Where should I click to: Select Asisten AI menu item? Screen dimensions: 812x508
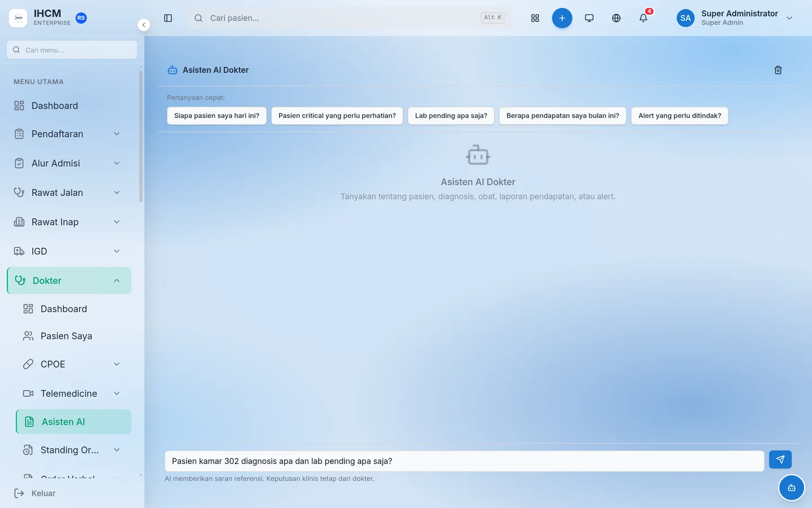pos(73,422)
